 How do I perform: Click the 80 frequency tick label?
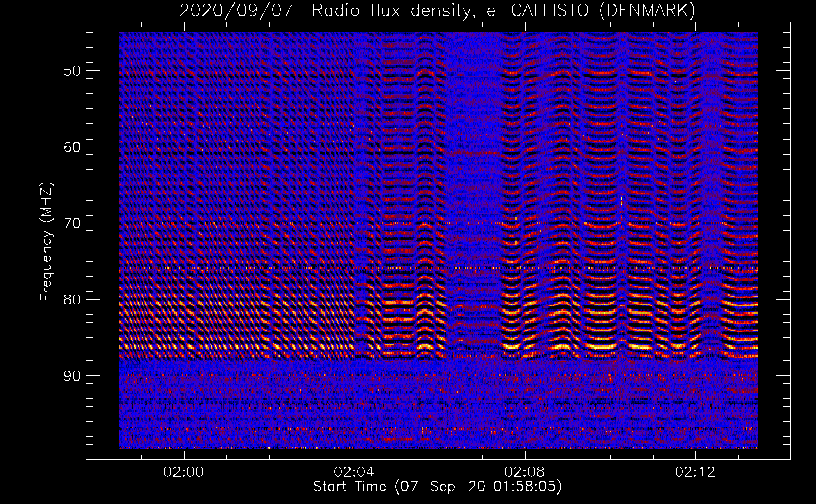point(72,300)
